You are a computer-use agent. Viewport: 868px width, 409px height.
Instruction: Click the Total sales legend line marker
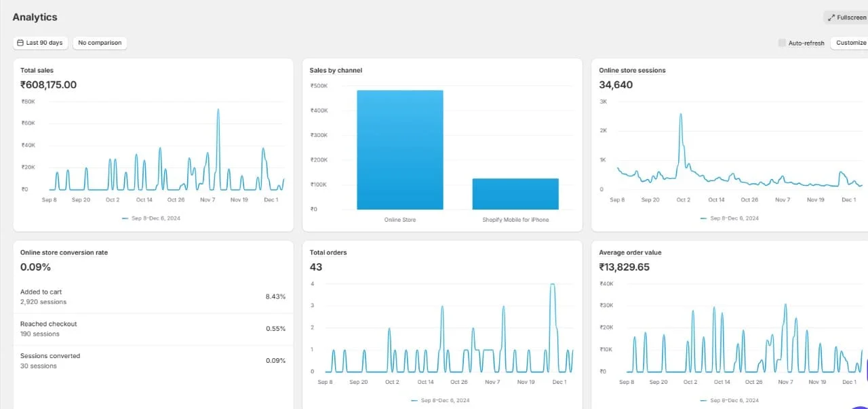(x=125, y=218)
